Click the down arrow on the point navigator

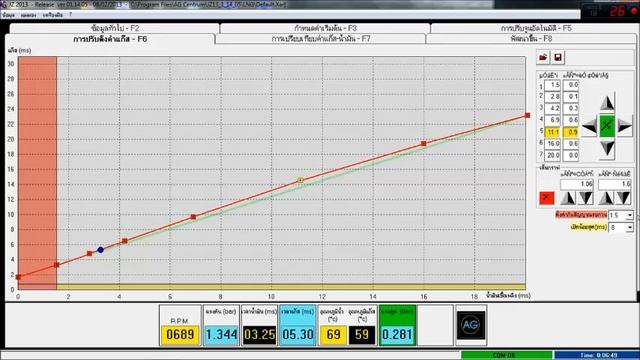(x=607, y=148)
